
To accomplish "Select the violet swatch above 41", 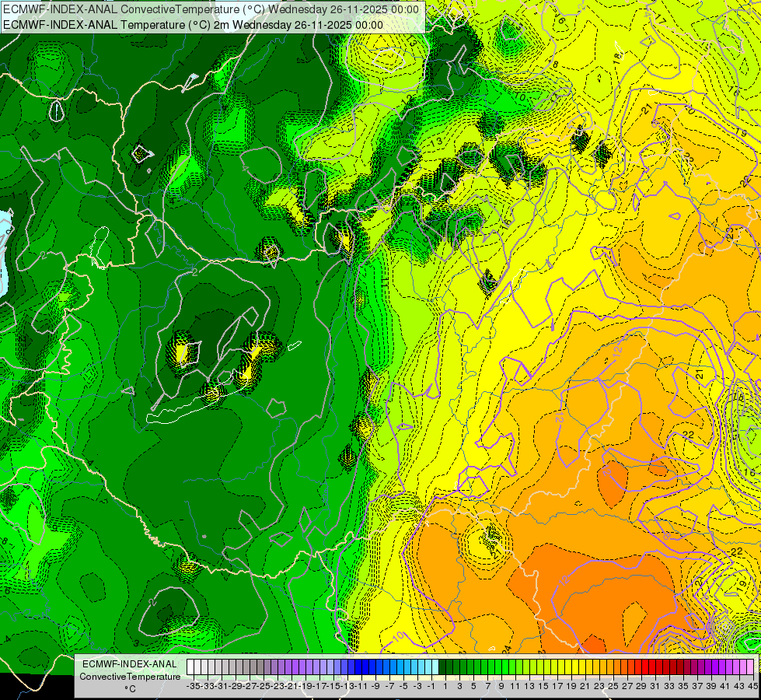I will (723, 667).
